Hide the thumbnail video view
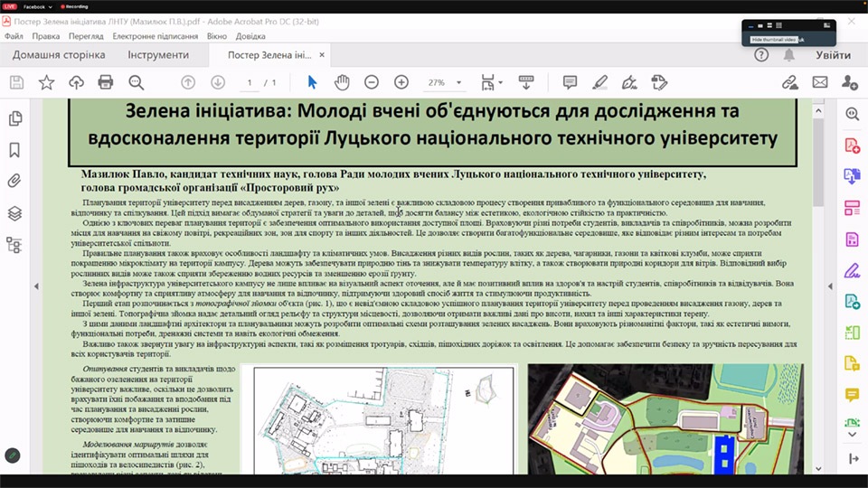 click(x=750, y=25)
